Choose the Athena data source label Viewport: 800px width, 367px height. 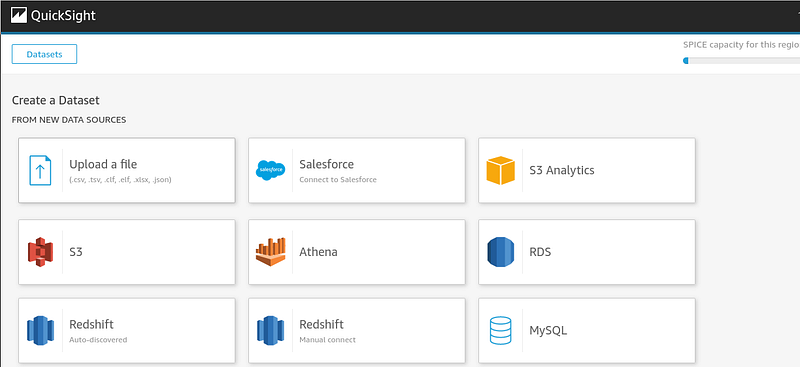tap(318, 252)
